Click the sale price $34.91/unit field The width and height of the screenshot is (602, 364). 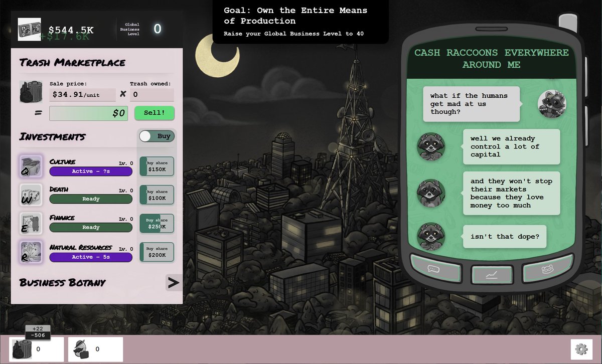point(82,95)
